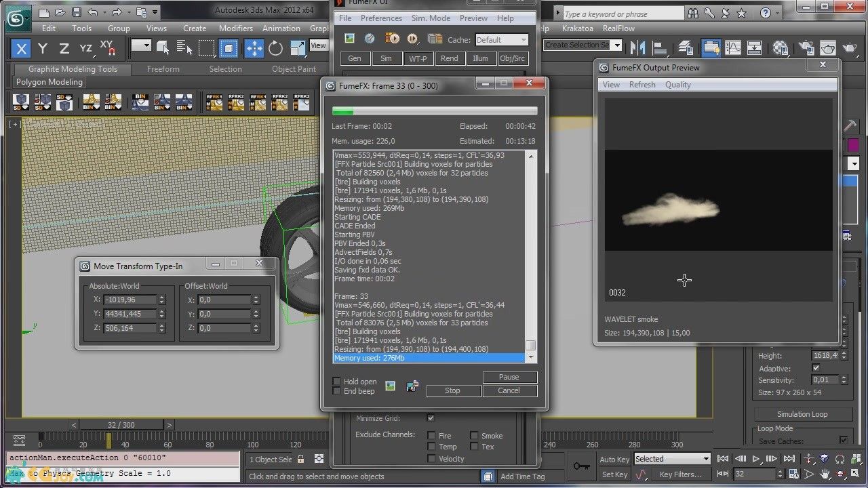Click the Simulation Loop rollout button
868x488 pixels.
[x=802, y=414]
